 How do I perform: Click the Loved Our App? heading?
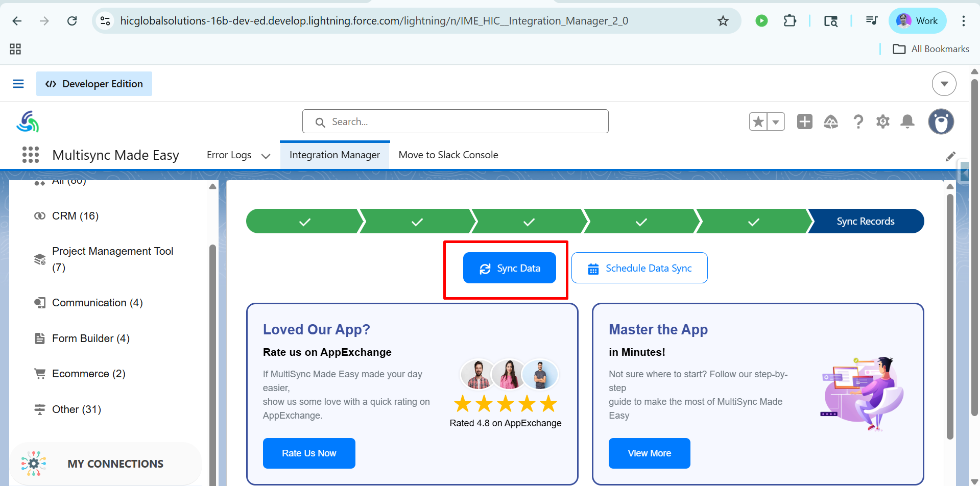[x=317, y=330]
